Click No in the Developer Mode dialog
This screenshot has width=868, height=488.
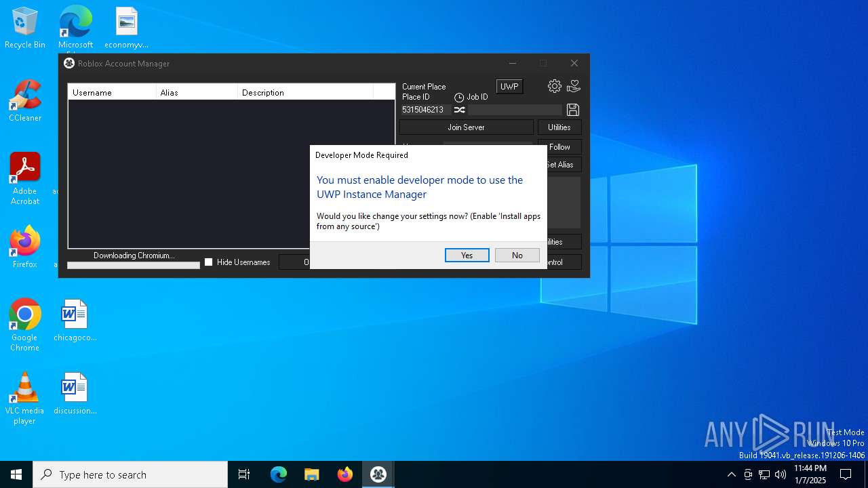(x=517, y=255)
